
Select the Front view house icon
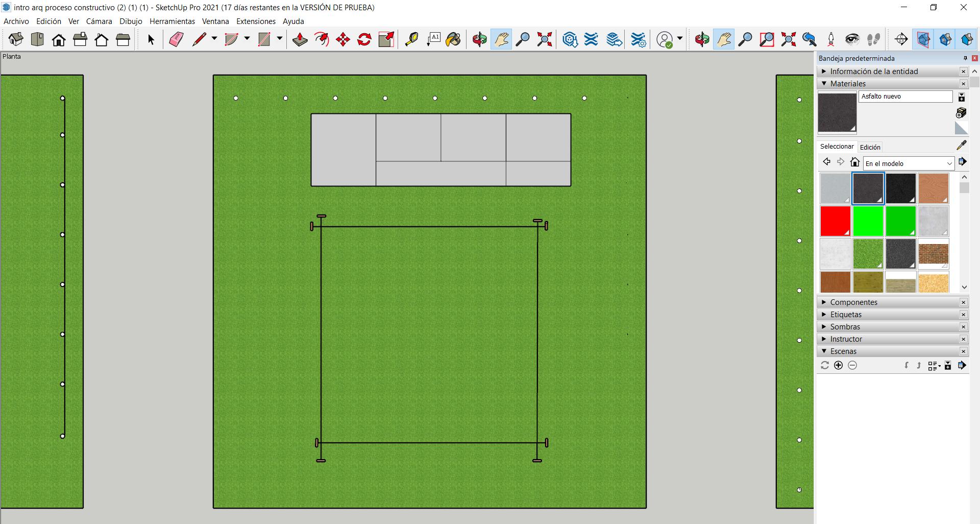[x=59, y=39]
